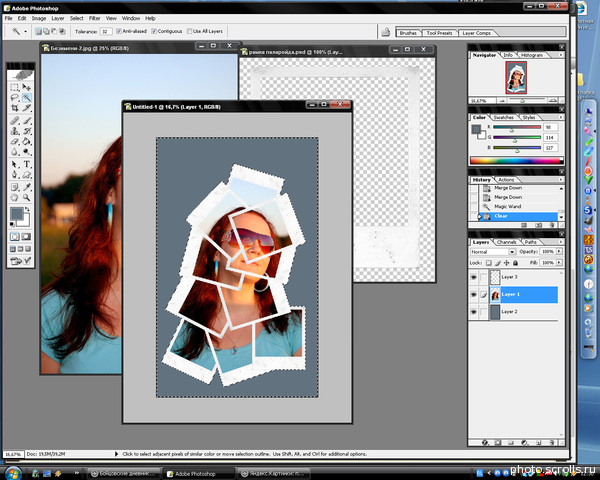The width and height of the screenshot is (600, 480).
Task: Toggle the Anti-aliased checkbox
Action: coord(119,31)
